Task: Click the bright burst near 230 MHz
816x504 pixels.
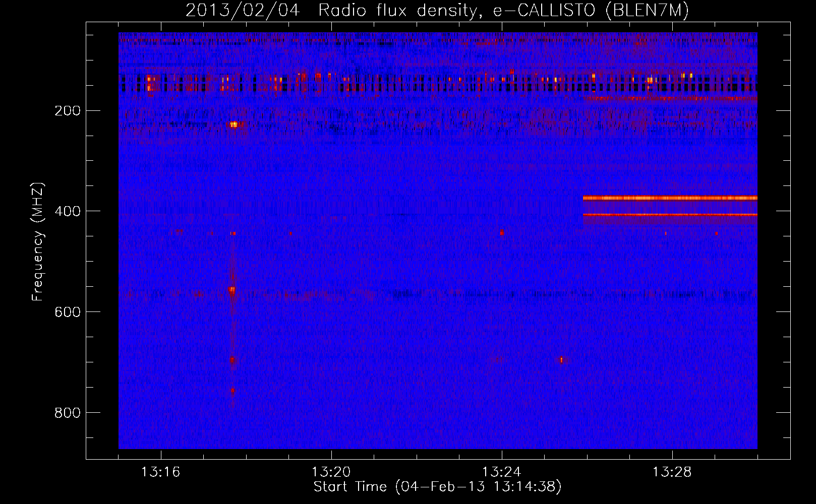Action: pos(234,124)
